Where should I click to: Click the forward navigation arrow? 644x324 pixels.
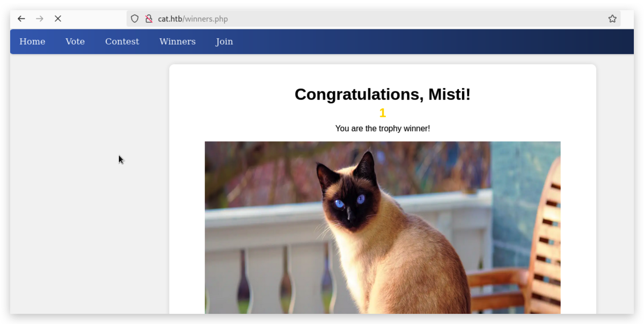tap(40, 19)
